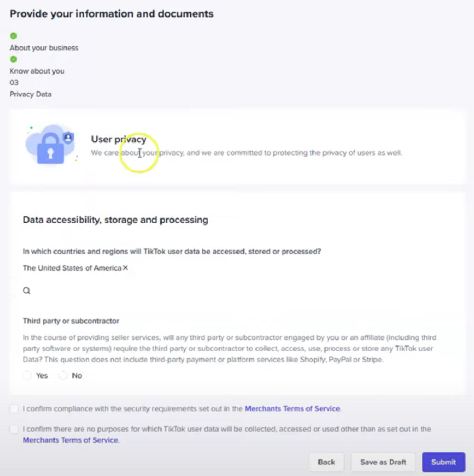Image resolution: width=474 pixels, height=476 pixels.
Task: Click the 03 step number indicator
Action: point(14,82)
